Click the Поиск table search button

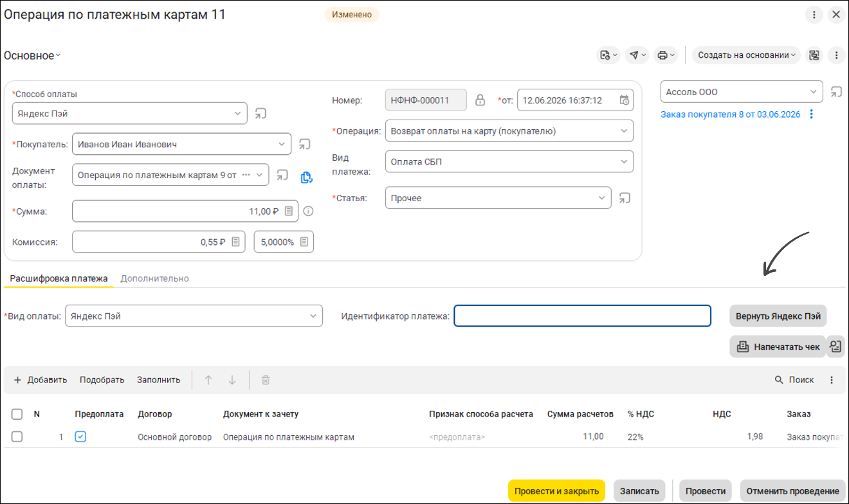click(x=794, y=380)
